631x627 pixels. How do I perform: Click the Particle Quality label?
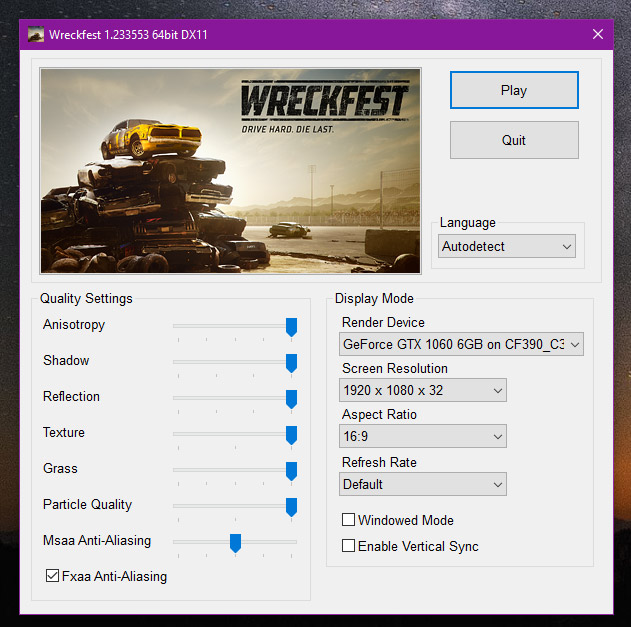[87, 504]
